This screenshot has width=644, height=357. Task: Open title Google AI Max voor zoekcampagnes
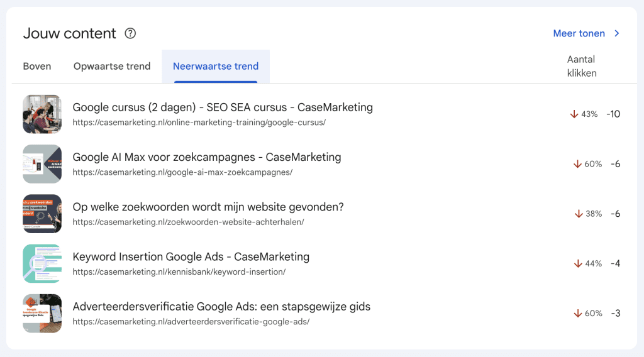point(206,157)
